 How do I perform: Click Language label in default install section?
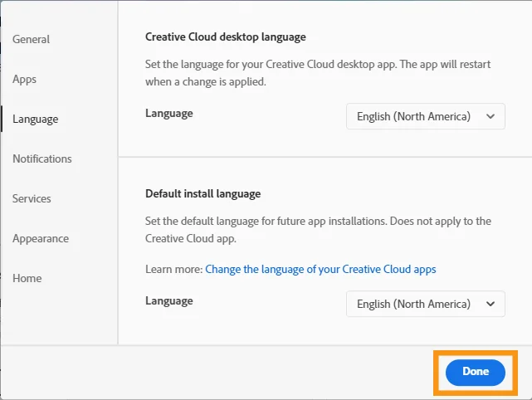click(x=168, y=300)
